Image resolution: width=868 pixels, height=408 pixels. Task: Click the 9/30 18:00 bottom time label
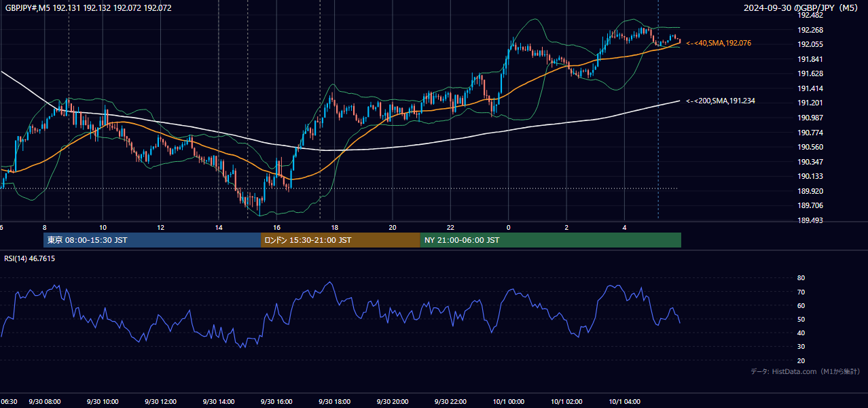click(335, 401)
